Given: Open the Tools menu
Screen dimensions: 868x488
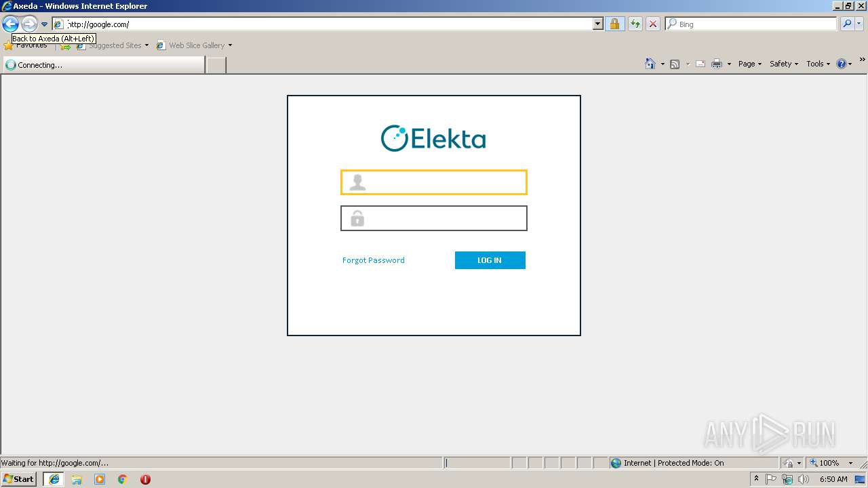Looking at the screenshot, I should [818, 64].
